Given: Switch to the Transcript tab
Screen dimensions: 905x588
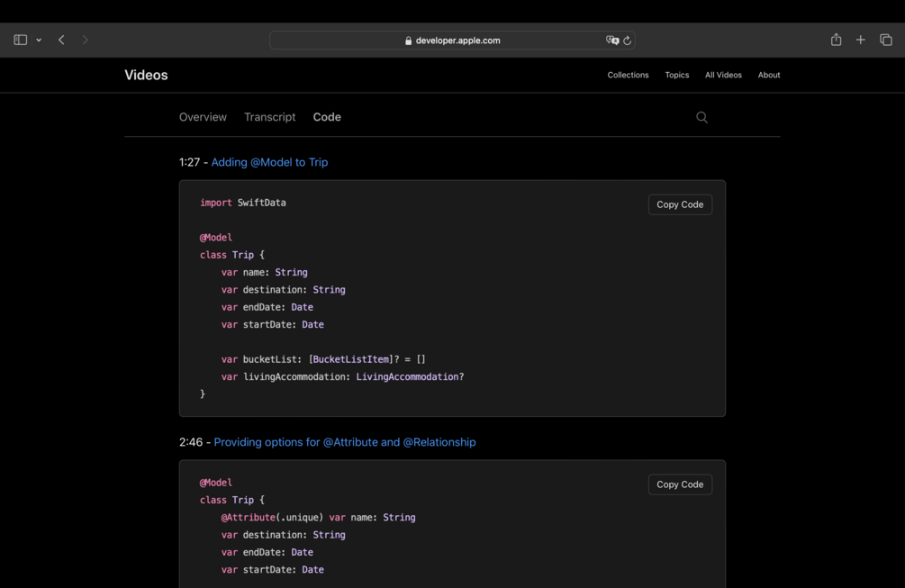Looking at the screenshot, I should 269,117.
